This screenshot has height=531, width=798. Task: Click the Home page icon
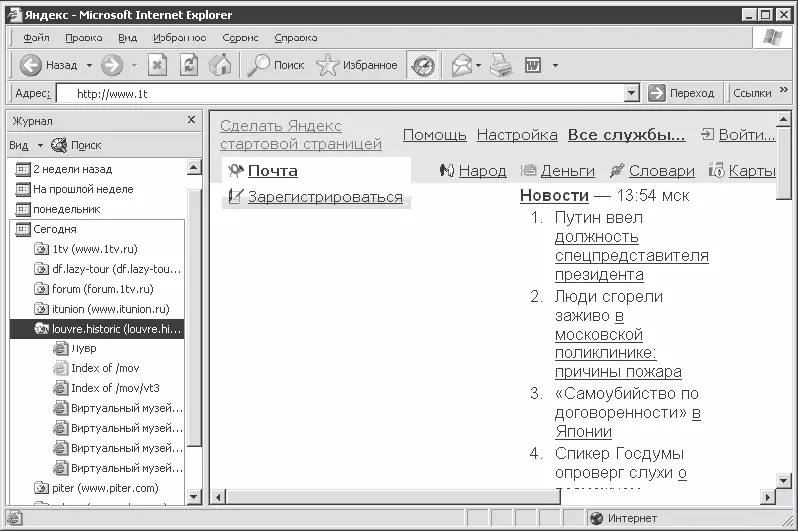[x=220, y=65]
